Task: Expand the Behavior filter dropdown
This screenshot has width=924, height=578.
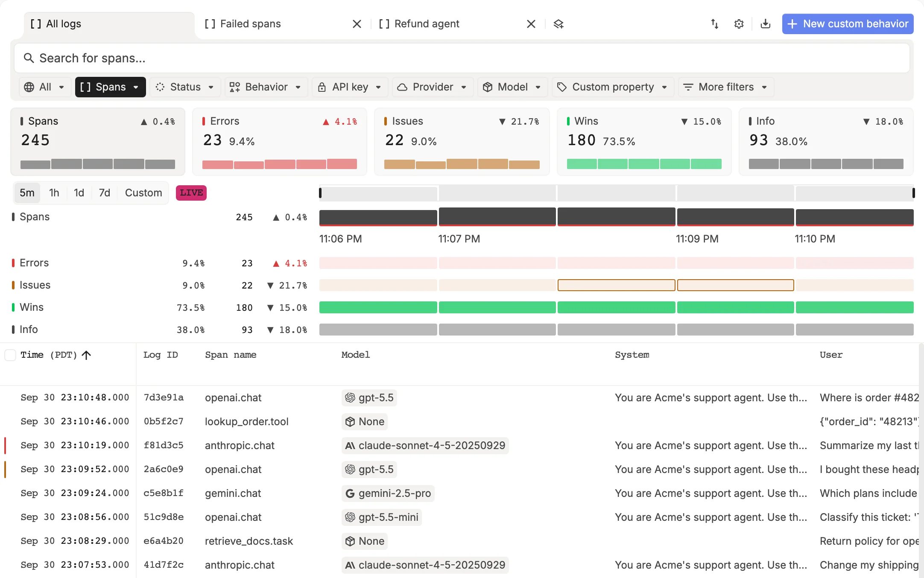Action: tap(266, 87)
